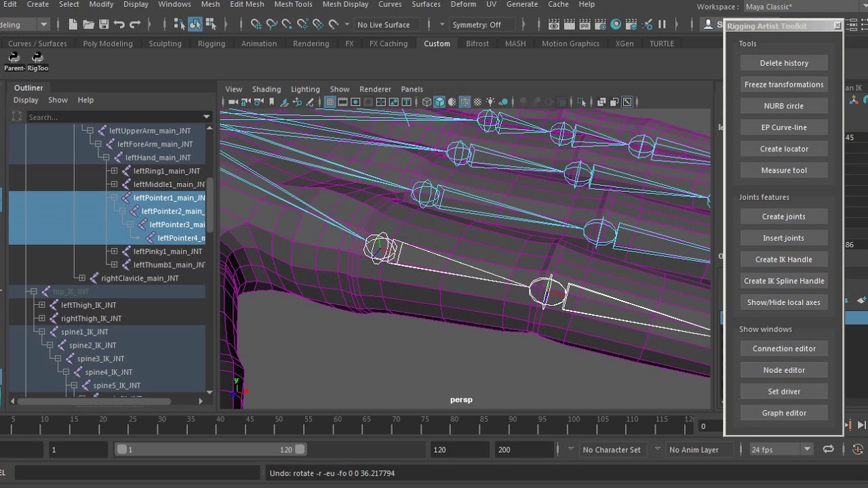Open the viewport Shading menu
Screen dimensions: 868x488
pyautogui.click(x=267, y=89)
